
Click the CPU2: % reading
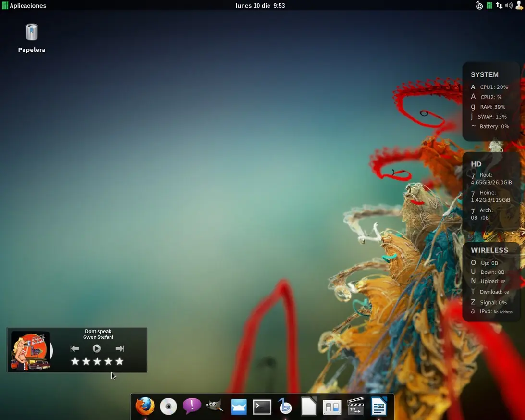click(x=487, y=97)
